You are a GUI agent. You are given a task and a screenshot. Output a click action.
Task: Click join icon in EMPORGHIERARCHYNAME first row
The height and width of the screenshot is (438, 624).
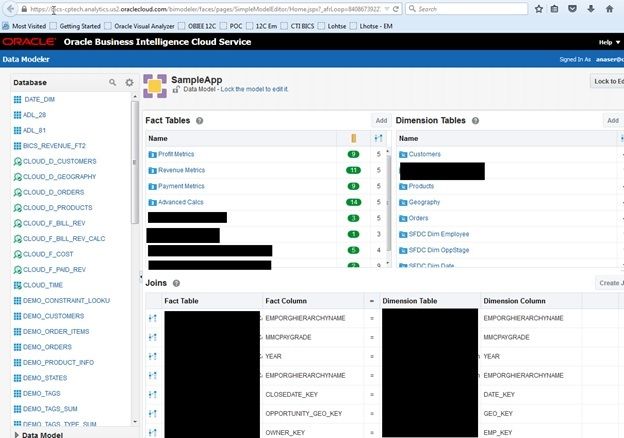click(152, 318)
